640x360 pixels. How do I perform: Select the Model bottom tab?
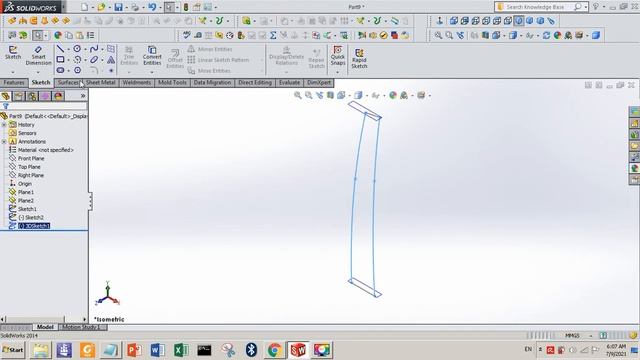point(45,327)
